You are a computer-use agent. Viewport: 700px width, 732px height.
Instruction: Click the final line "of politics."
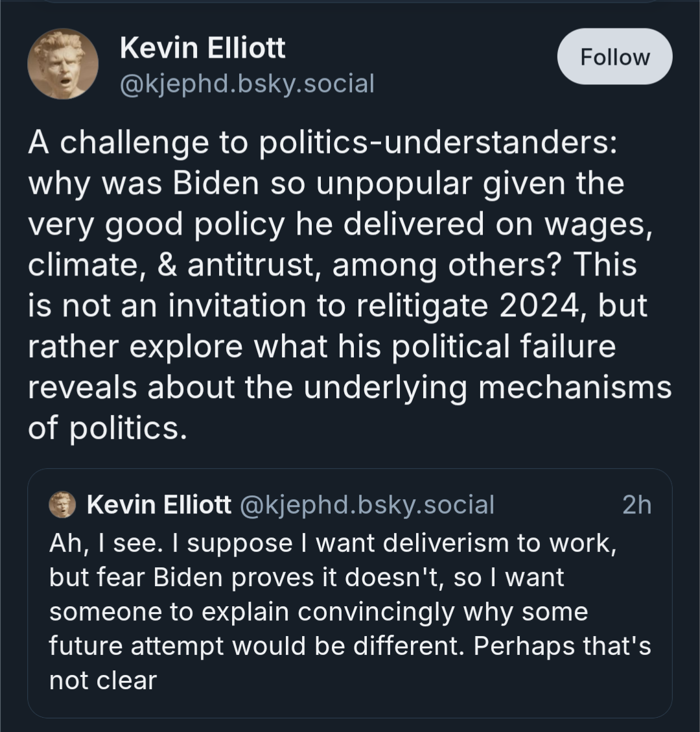click(x=107, y=429)
